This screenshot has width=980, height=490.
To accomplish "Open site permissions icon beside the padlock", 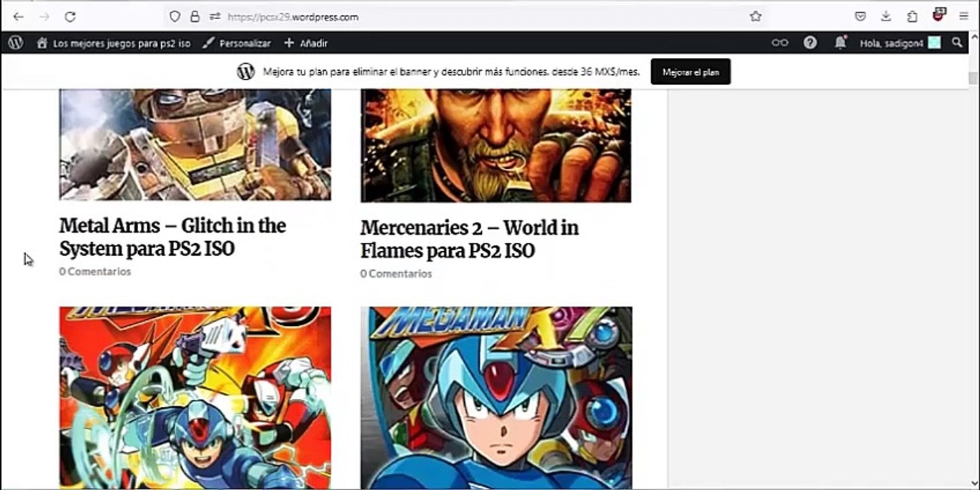I will click(x=215, y=17).
